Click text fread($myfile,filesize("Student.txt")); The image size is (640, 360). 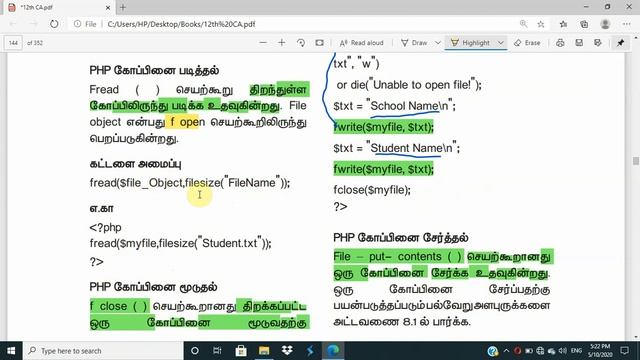(180, 243)
